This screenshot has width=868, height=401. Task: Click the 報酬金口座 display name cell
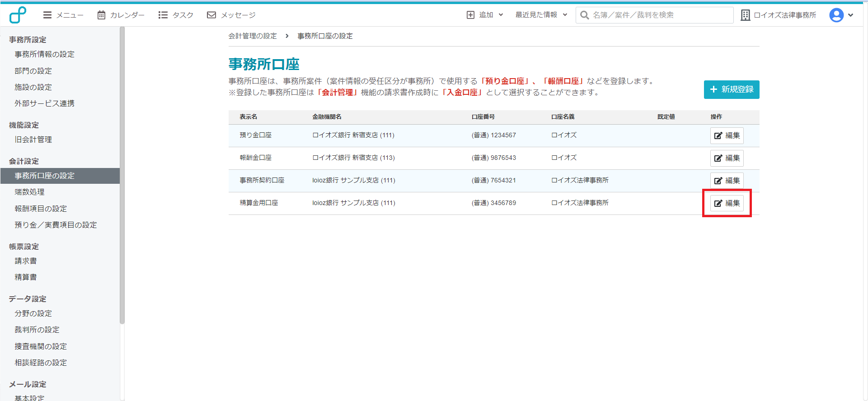(256, 158)
